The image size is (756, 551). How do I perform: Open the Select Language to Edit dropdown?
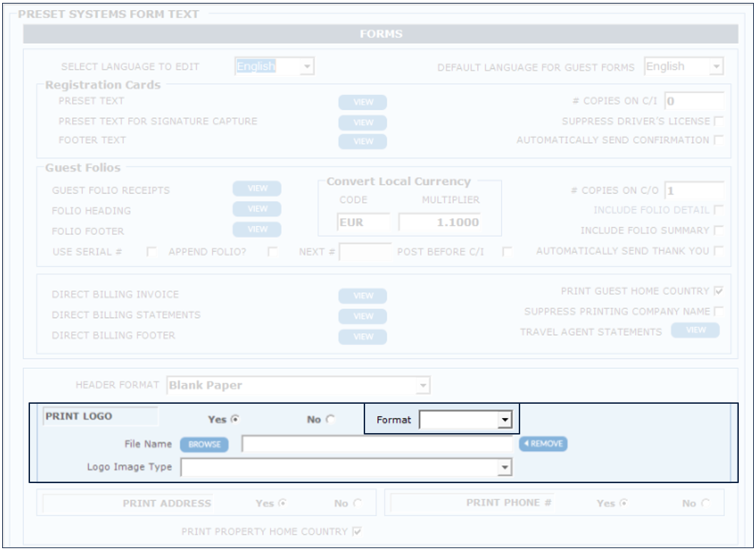(307, 67)
